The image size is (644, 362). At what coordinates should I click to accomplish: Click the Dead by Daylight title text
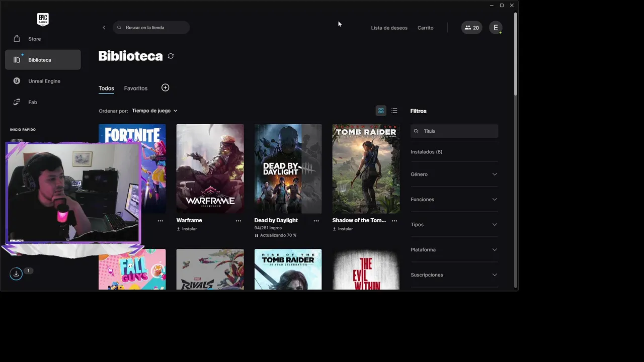[276, 221]
